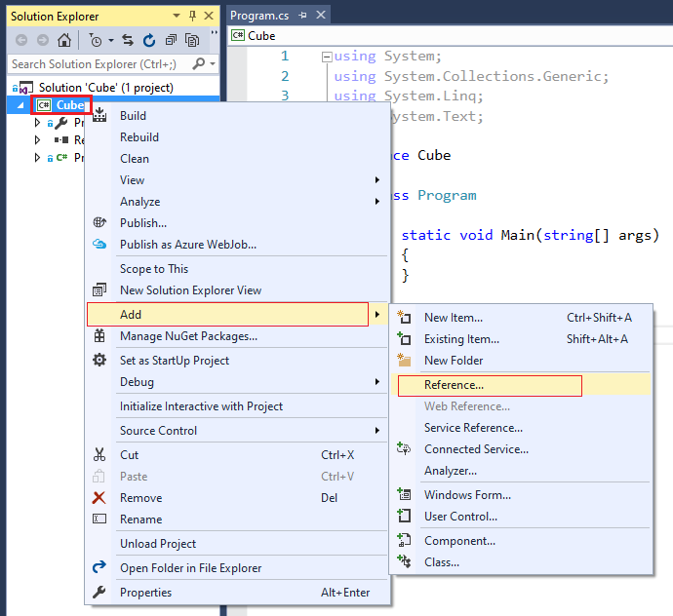Expand the Properties wrench tree node

(x=37, y=123)
